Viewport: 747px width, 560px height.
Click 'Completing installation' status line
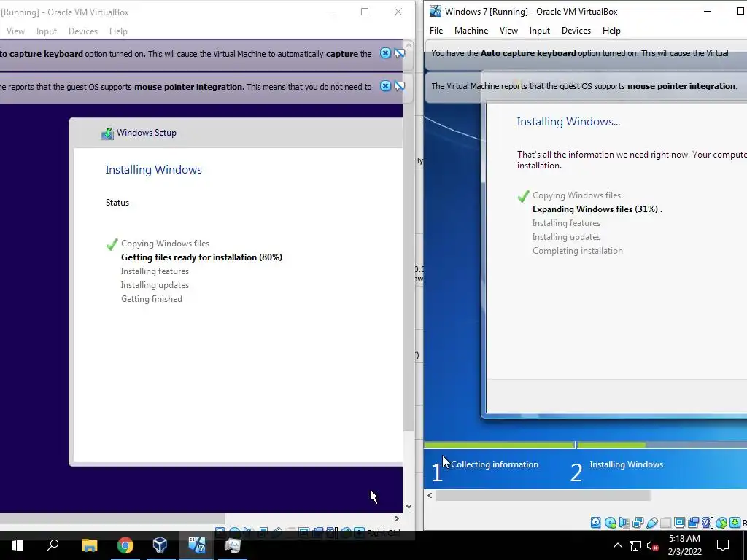click(x=578, y=251)
